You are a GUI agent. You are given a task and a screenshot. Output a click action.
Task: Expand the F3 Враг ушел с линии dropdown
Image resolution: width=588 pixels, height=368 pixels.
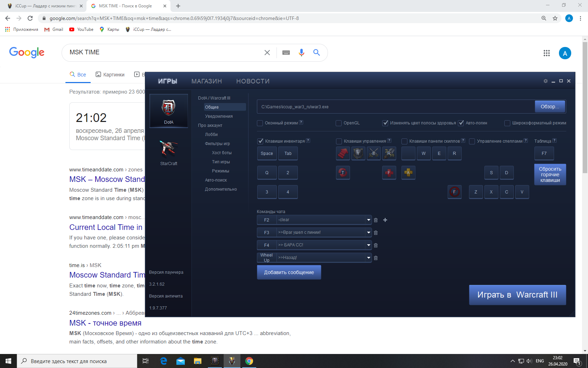(x=369, y=233)
